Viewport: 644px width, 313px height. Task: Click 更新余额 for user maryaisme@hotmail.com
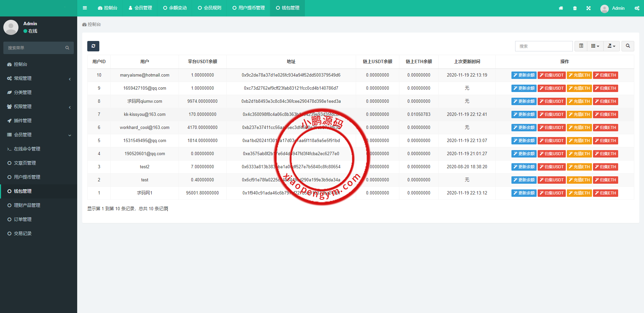[524, 75]
